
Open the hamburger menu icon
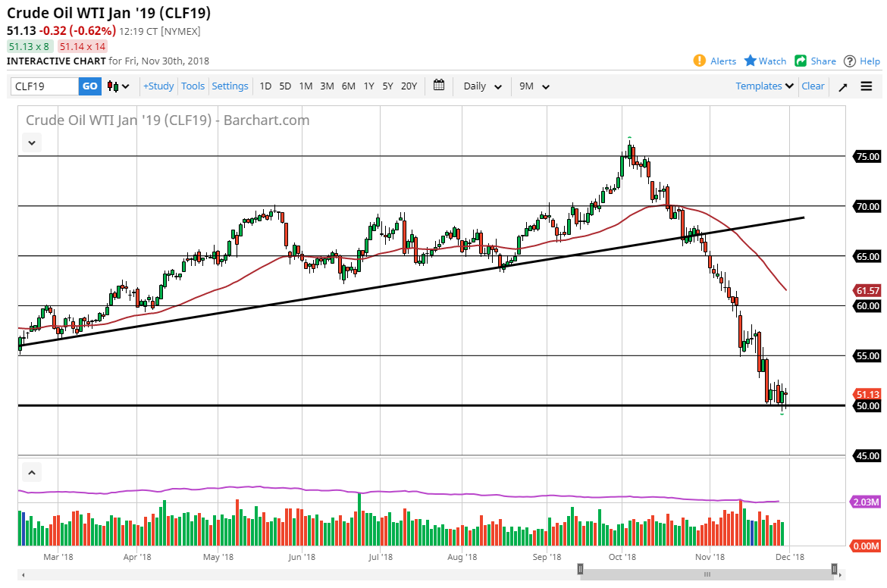point(867,86)
